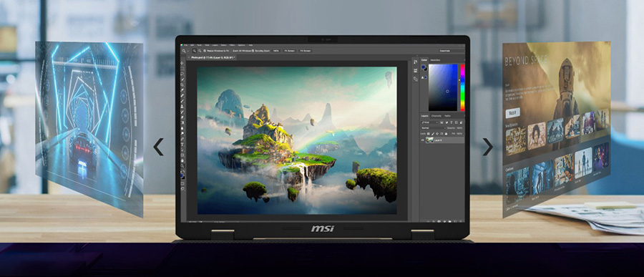Click the rainbow hue slider strip
The image size is (644, 277).
(x=462, y=87)
